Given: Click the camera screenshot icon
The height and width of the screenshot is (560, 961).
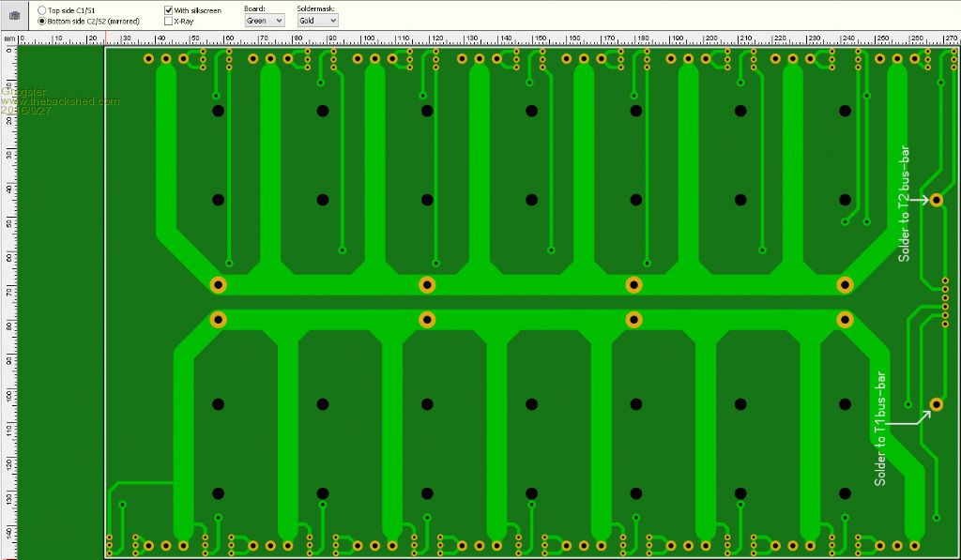Looking at the screenshot, I should point(14,15).
